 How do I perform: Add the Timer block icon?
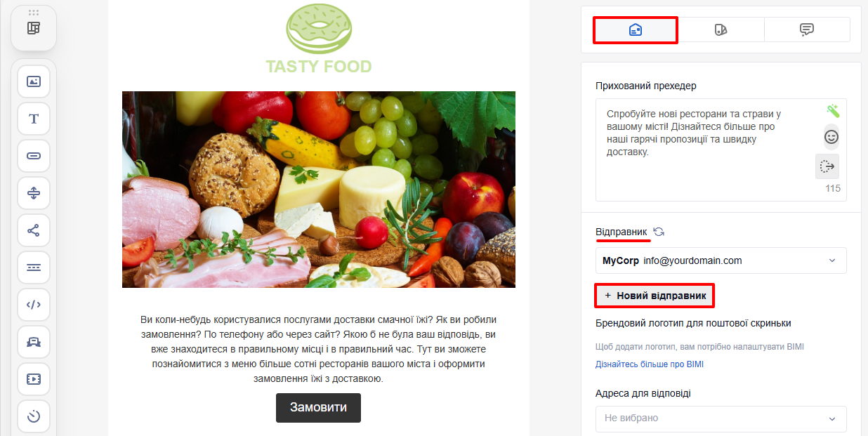(x=34, y=416)
